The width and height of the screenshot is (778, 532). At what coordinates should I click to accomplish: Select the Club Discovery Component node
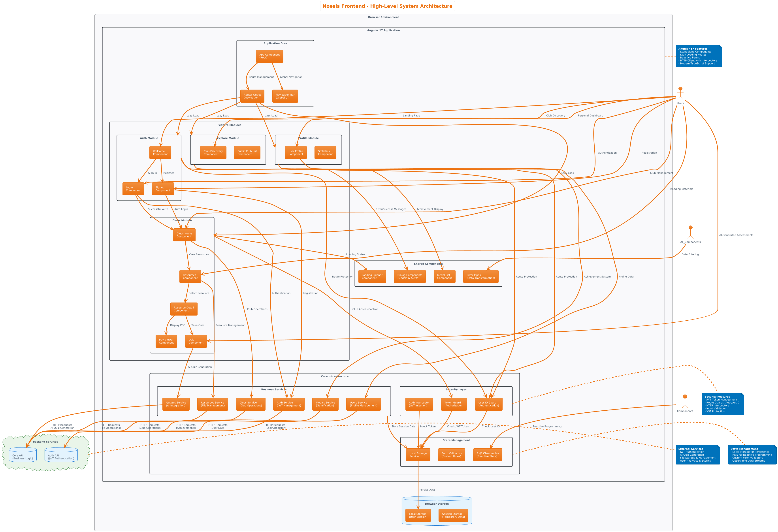coord(213,152)
